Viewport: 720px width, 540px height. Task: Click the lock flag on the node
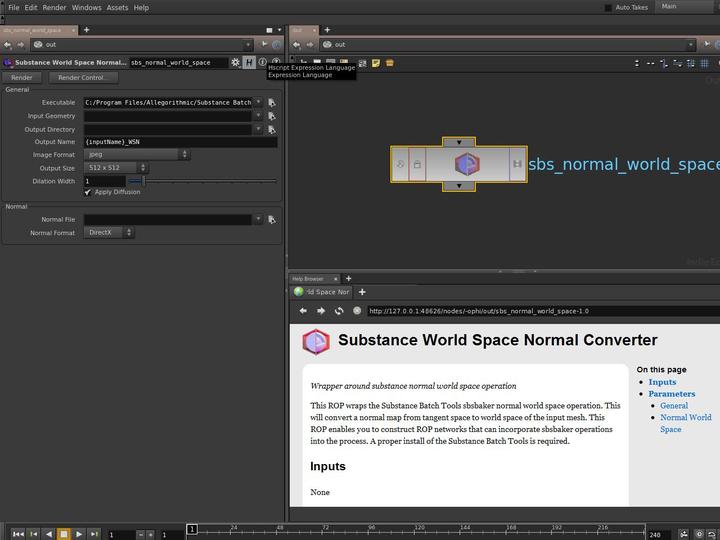click(x=417, y=164)
